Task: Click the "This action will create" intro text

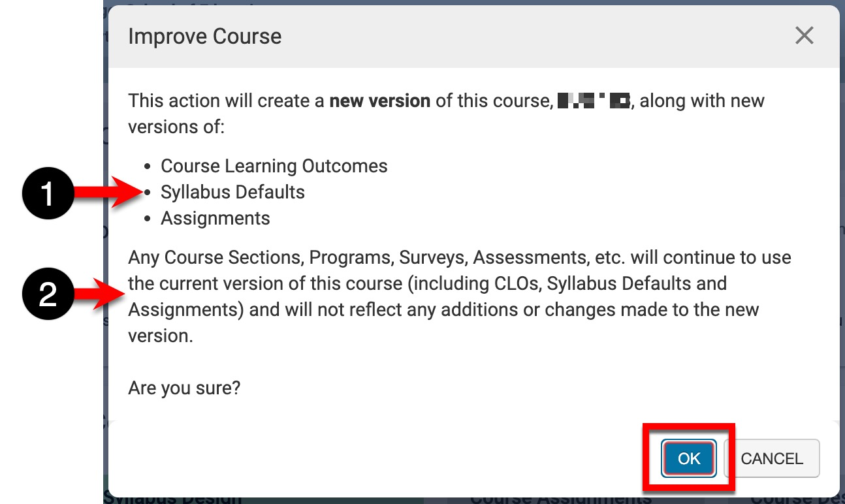Action: (x=227, y=101)
